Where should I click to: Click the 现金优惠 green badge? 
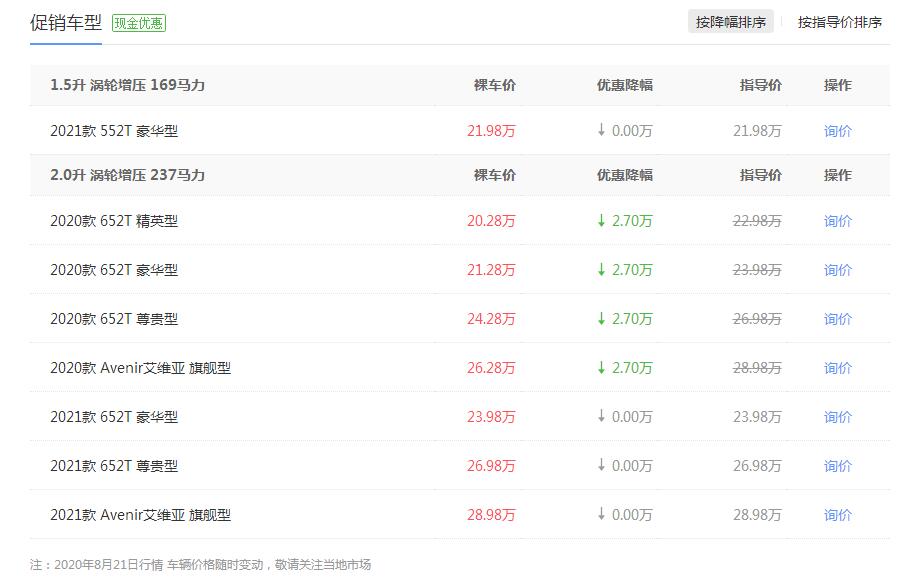pos(139,23)
